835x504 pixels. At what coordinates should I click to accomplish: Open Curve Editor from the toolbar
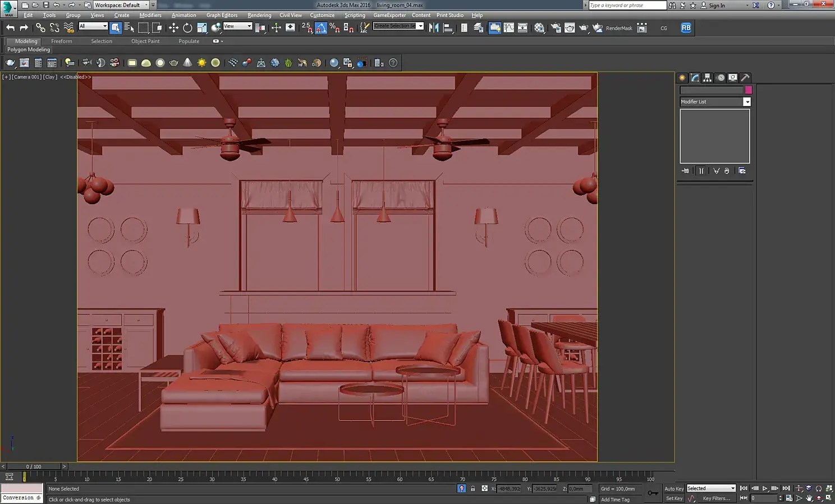click(x=508, y=27)
